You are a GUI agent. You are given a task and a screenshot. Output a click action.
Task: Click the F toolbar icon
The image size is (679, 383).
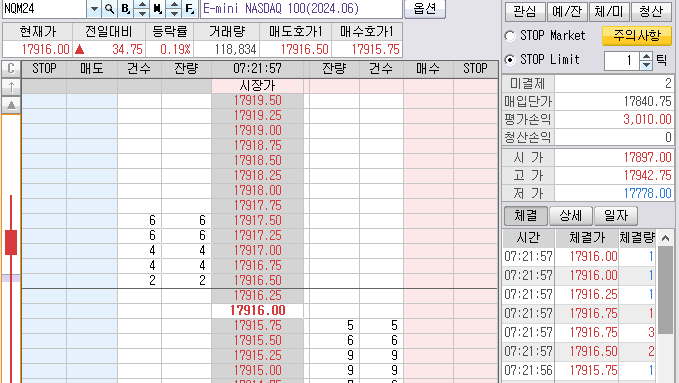(190, 9)
